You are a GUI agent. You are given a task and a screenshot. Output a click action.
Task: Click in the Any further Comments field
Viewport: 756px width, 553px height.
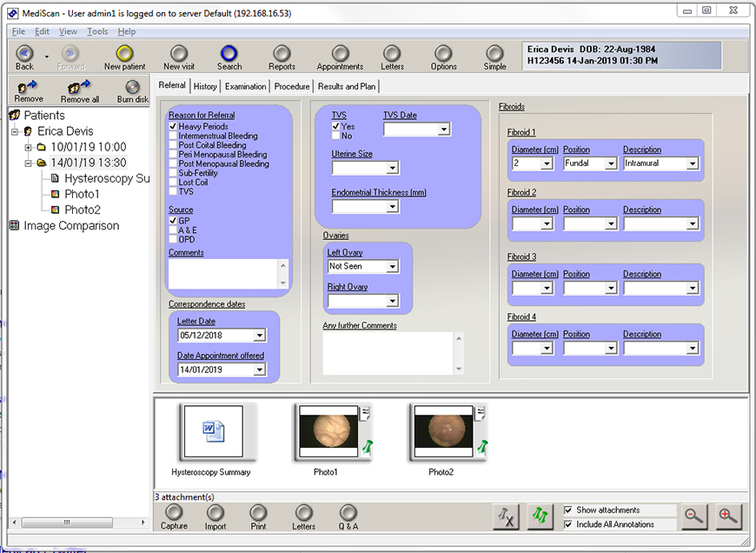pos(388,353)
